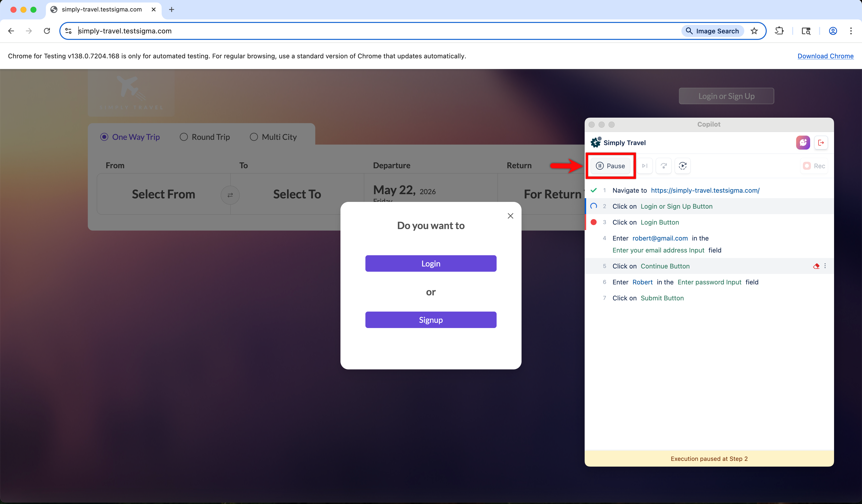This screenshot has height=504, width=862.
Task: Click the circular rerun playback icon
Action: pyautogui.click(x=682, y=166)
